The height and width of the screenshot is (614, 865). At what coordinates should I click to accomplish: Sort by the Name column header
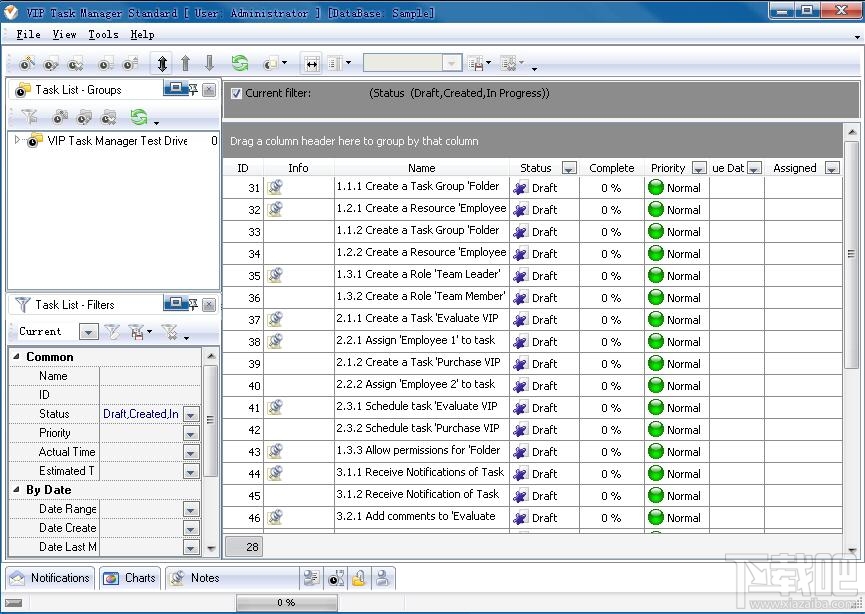pos(421,168)
